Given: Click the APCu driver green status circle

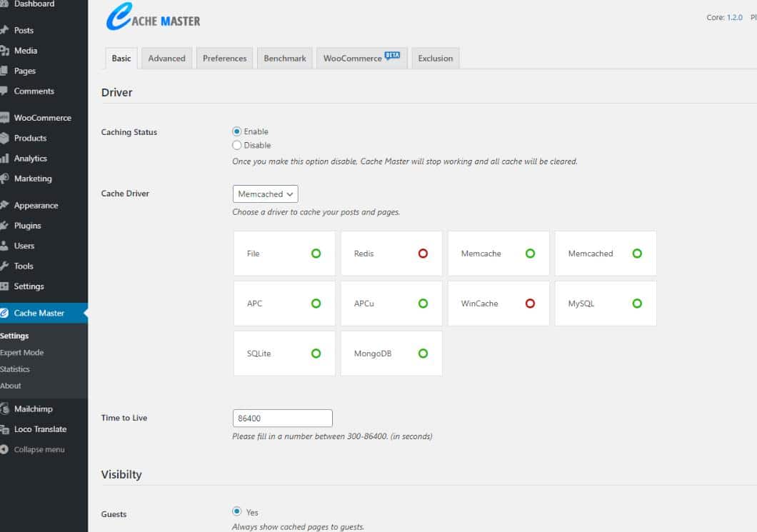Looking at the screenshot, I should (x=423, y=303).
